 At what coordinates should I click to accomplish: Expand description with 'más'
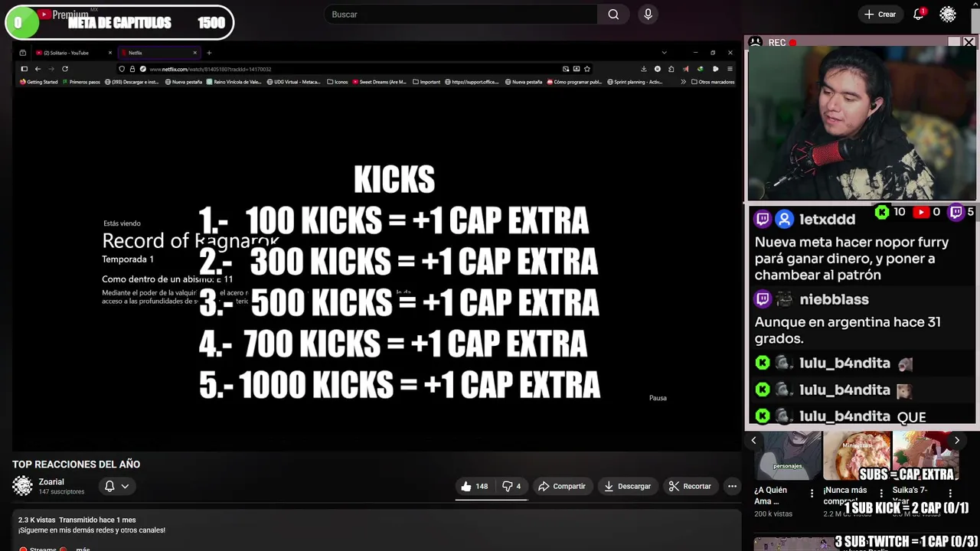83,549
